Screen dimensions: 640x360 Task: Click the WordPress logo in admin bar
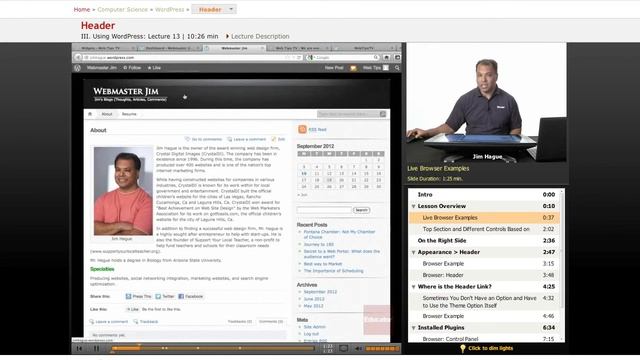coord(78,68)
